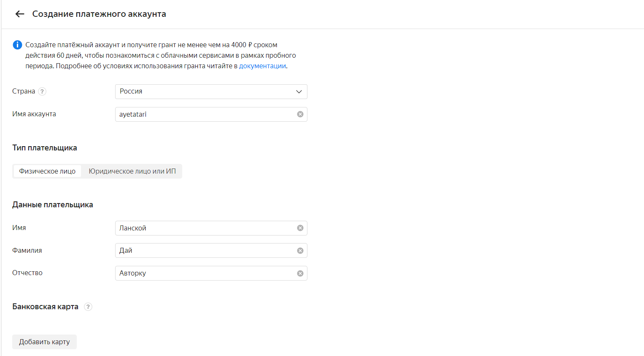Screen dimensions: 644x356
Task: Clear the Фамилия field containing Дай
Action: pos(300,251)
